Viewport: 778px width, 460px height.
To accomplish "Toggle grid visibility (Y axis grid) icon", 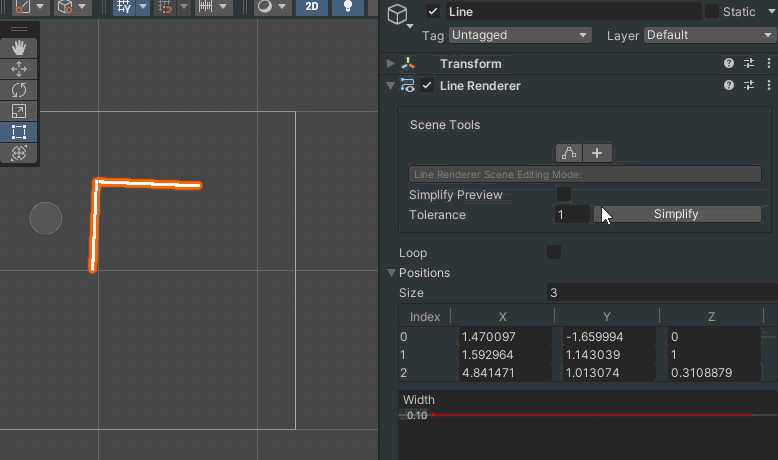I will click(124, 7).
